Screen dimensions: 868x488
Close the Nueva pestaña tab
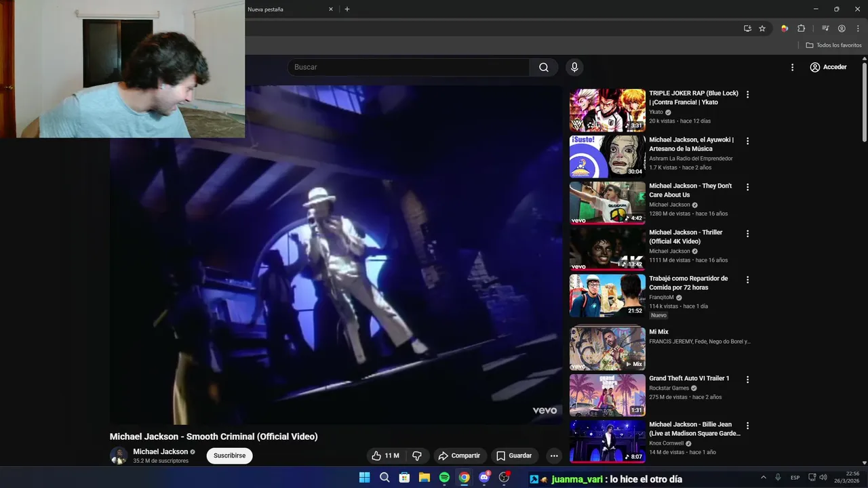tap(331, 9)
